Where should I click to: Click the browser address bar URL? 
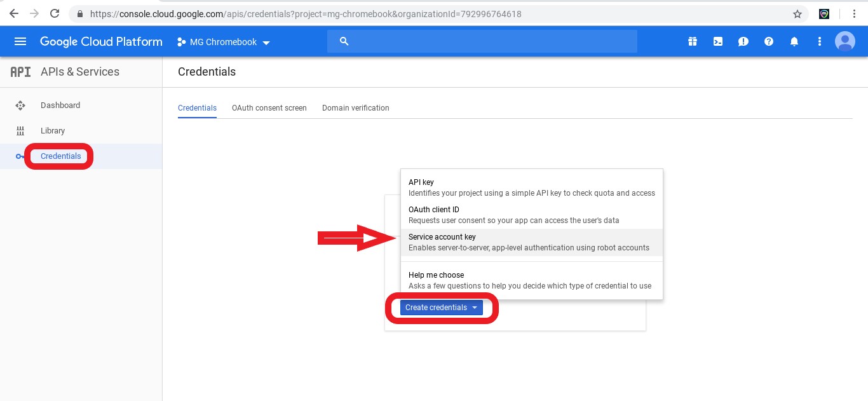pos(306,13)
